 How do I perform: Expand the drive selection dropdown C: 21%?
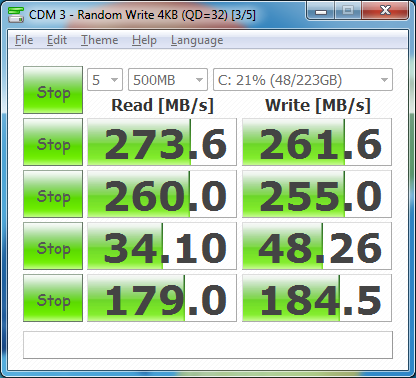pyautogui.click(x=303, y=80)
